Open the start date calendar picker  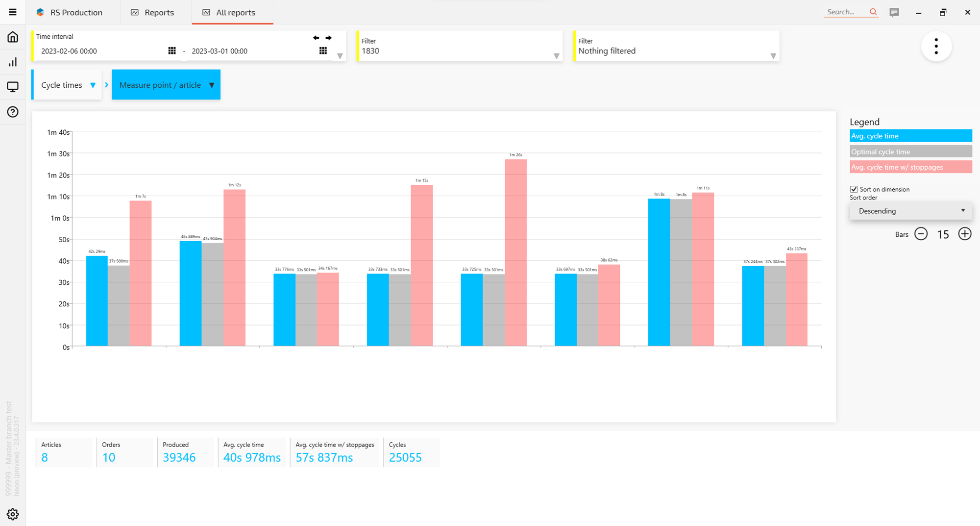[172, 51]
